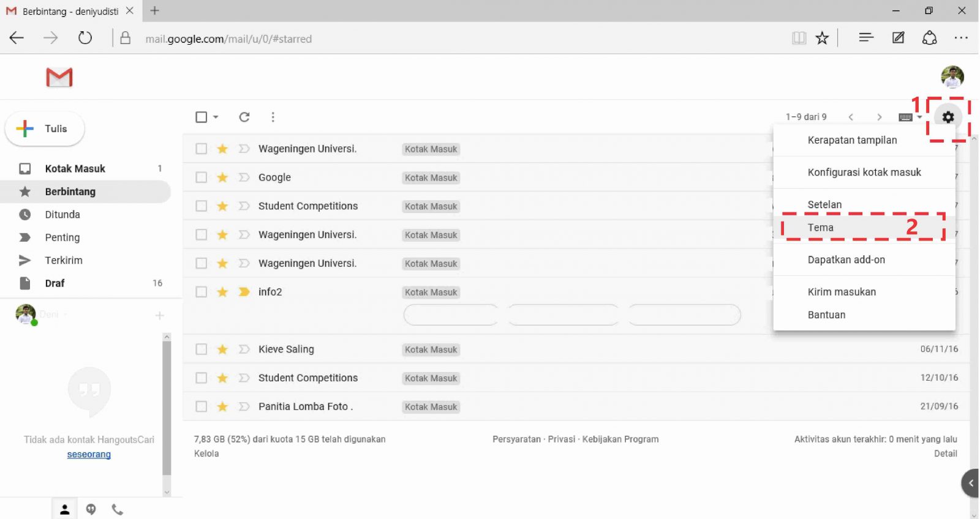Screen dimensions: 980x519
Task: Open the select-all dropdown arrow
Action: pyautogui.click(x=216, y=117)
